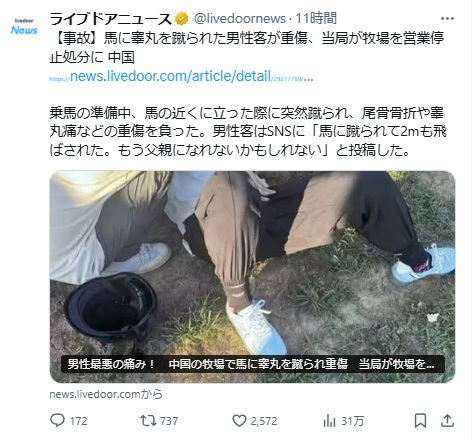Click the tweet body text about 乗馬の準備中
The height and width of the screenshot is (440, 472).
(248, 132)
